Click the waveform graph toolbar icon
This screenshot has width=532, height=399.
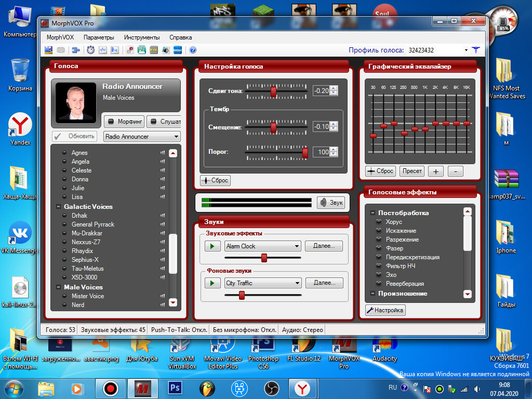point(102,50)
